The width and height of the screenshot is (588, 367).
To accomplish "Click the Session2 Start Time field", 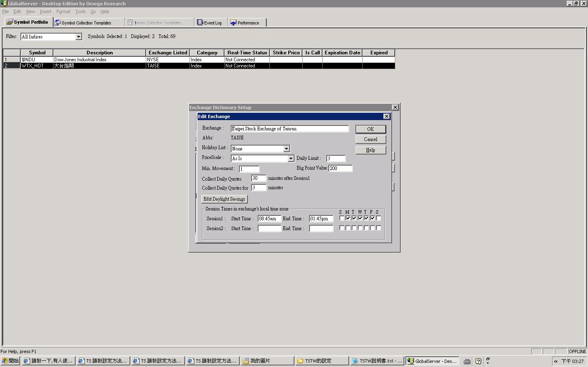I will (269, 228).
